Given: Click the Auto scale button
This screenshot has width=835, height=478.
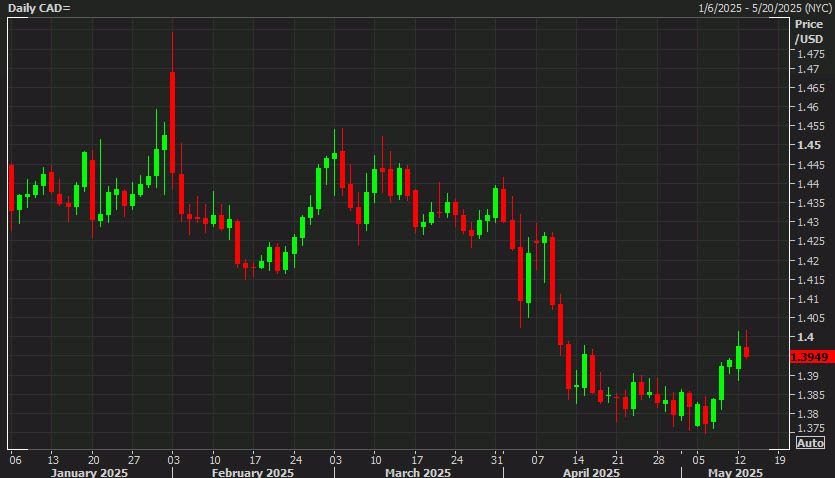Looking at the screenshot, I should (x=810, y=443).
